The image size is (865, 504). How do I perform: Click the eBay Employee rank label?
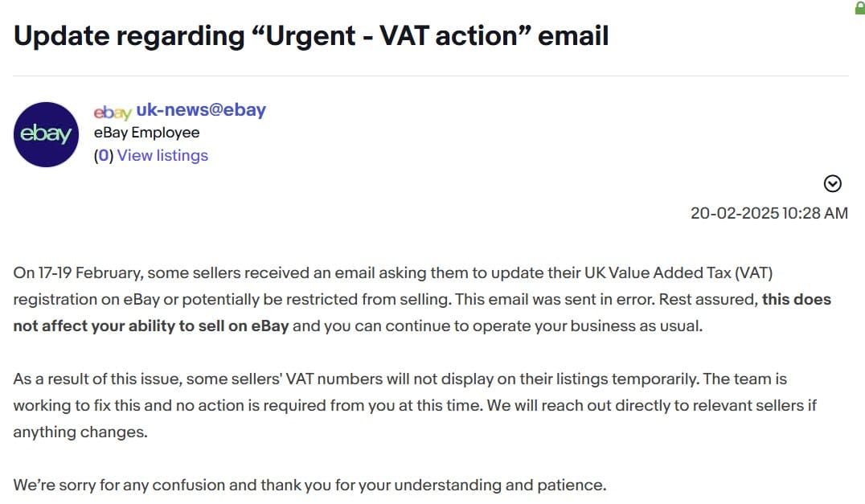[x=147, y=133]
